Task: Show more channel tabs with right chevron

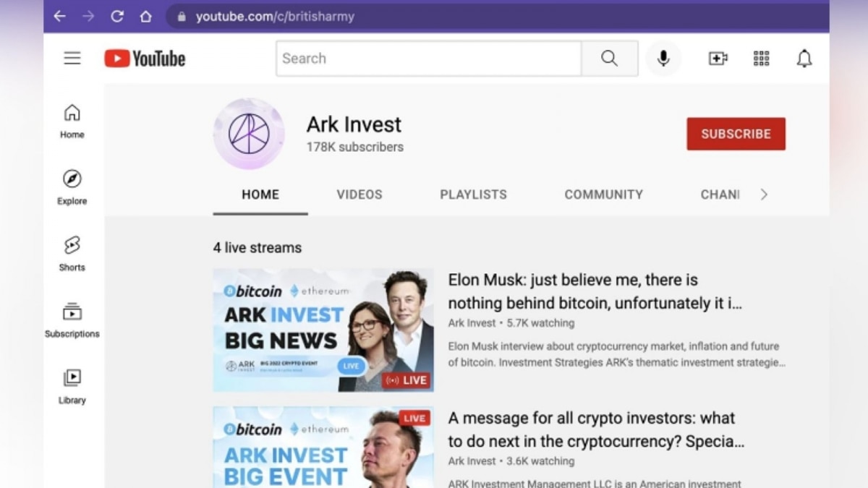Action: click(764, 194)
